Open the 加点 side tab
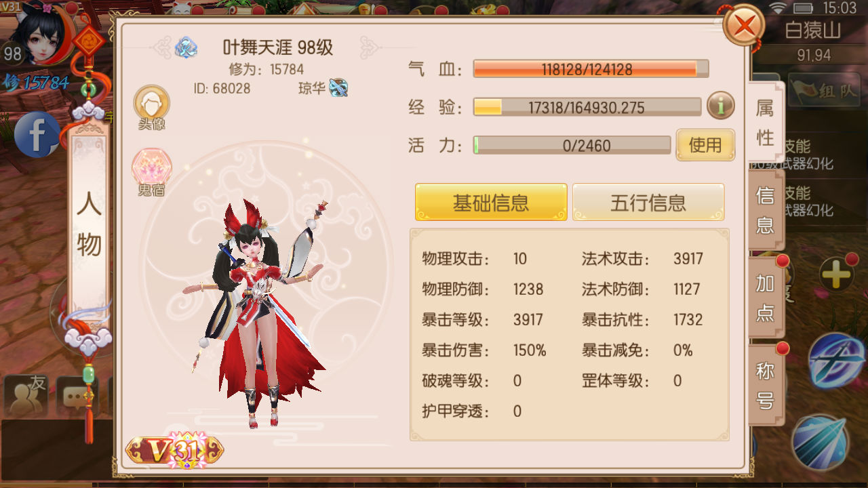 tap(766, 297)
